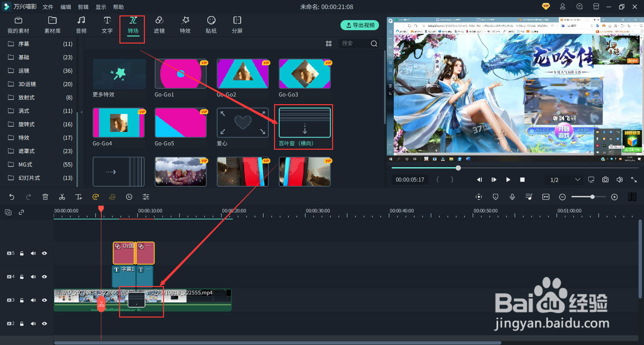Open the 1/2 preview quality dropdown
The image size is (644, 345).
pos(565,180)
